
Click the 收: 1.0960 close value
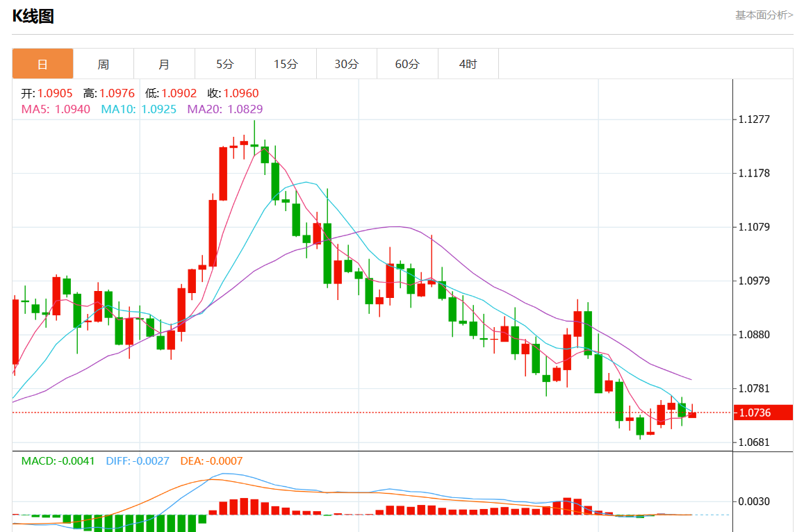(233, 93)
